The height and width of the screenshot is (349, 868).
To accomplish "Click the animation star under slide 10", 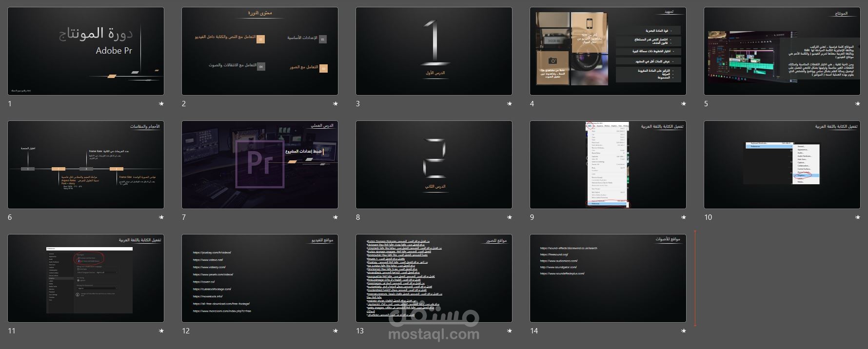I will pos(858,217).
